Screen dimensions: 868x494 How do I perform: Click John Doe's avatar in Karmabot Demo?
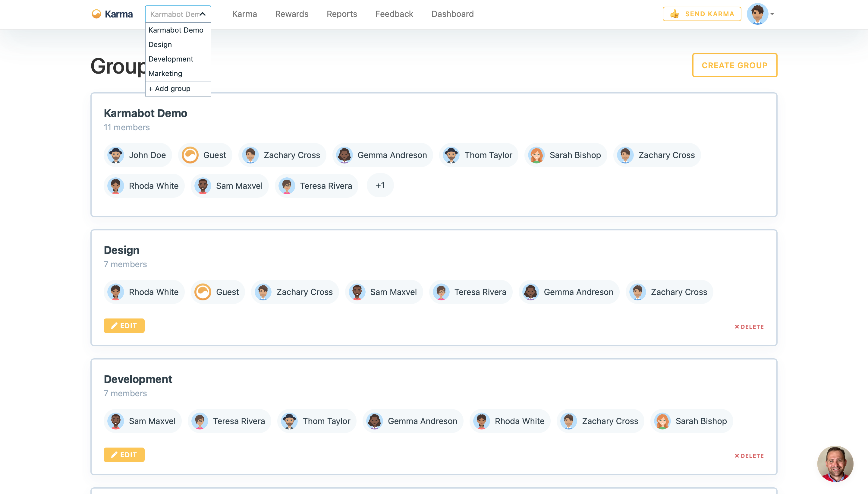[x=116, y=155]
